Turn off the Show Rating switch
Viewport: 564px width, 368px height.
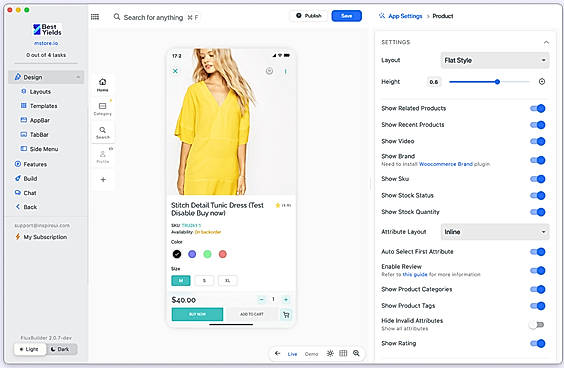[x=538, y=344]
